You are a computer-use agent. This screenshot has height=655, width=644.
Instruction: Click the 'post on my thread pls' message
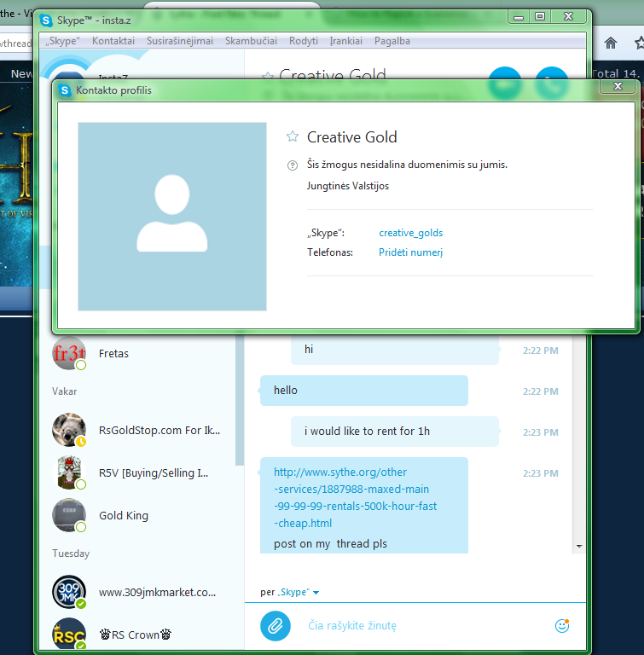[330, 543]
